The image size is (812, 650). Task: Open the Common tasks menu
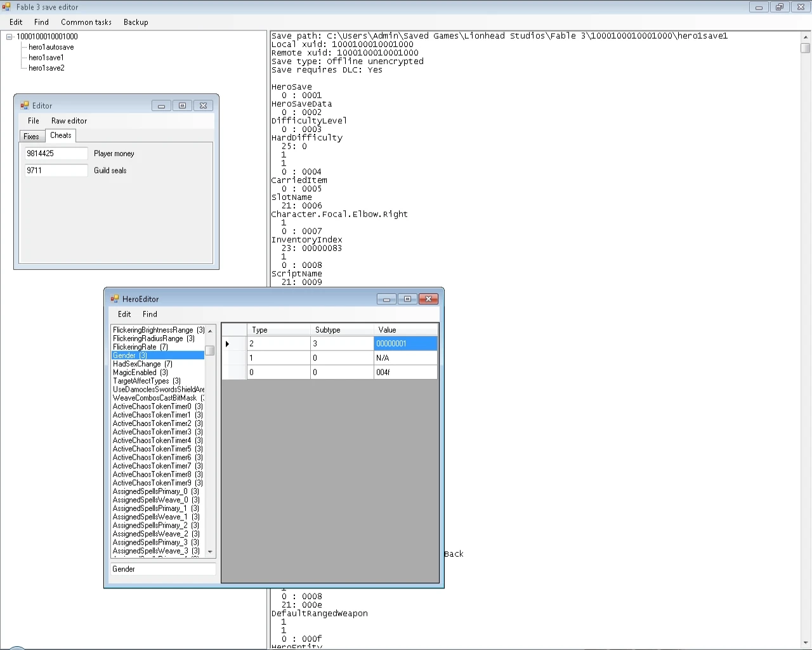point(86,22)
